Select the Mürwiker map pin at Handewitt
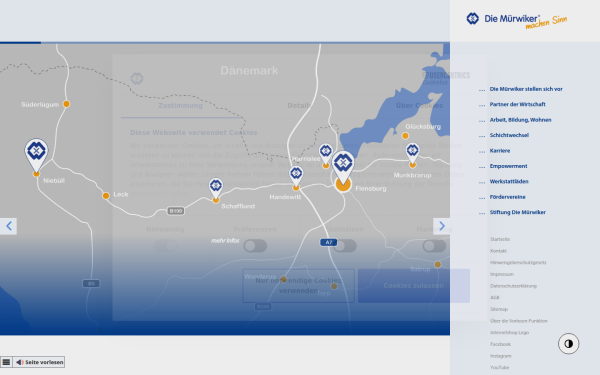The image size is (600, 375). click(296, 177)
